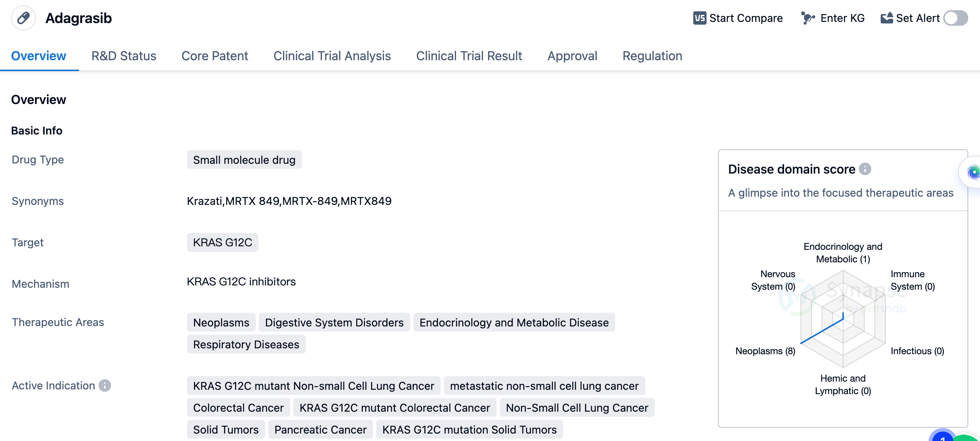The width and height of the screenshot is (980, 441).
Task: Toggle the Set Alert switch on
Action: pyautogui.click(x=955, y=18)
